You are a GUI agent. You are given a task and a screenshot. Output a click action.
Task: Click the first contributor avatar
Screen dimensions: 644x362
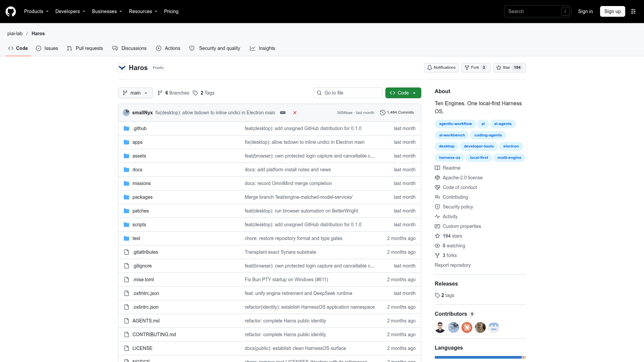(440, 327)
